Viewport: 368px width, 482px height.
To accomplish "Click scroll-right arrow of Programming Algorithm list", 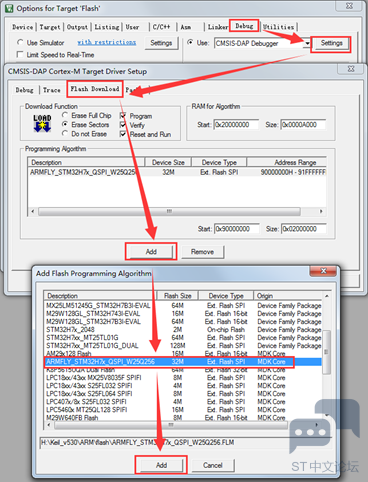I will (x=321, y=211).
